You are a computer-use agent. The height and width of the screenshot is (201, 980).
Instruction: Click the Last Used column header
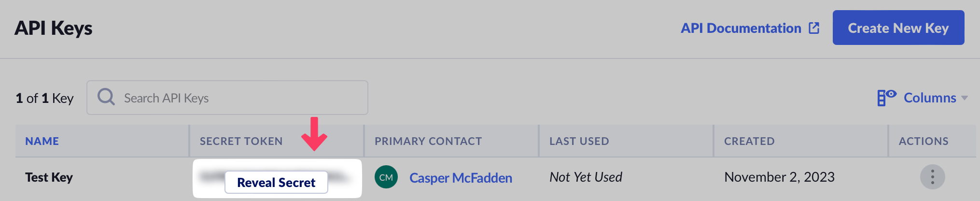(x=579, y=141)
